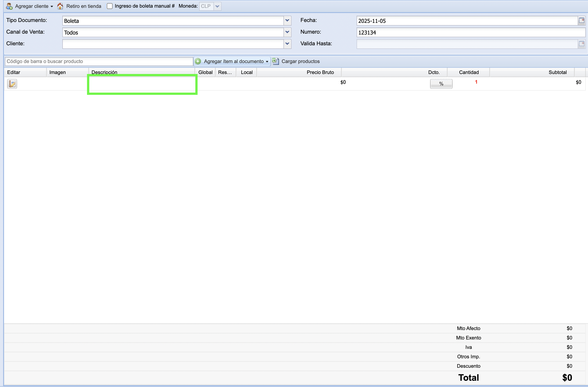Open the Cliente dropdown arrow
Viewport: 588px width, 387px height.
(x=287, y=44)
